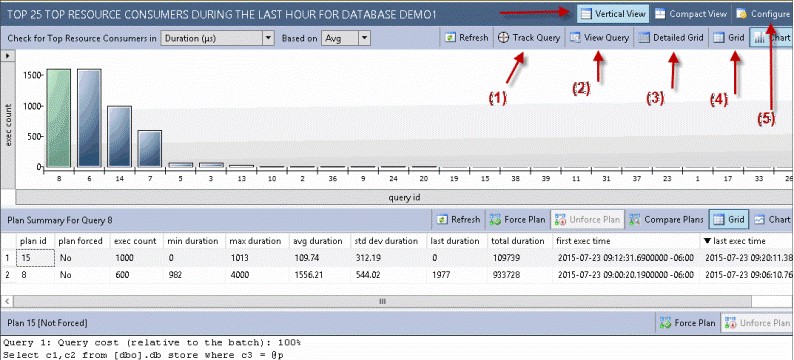The image size is (794, 360).
Task: Select plan id 8 cell
Action: pyautogui.click(x=35, y=274)
